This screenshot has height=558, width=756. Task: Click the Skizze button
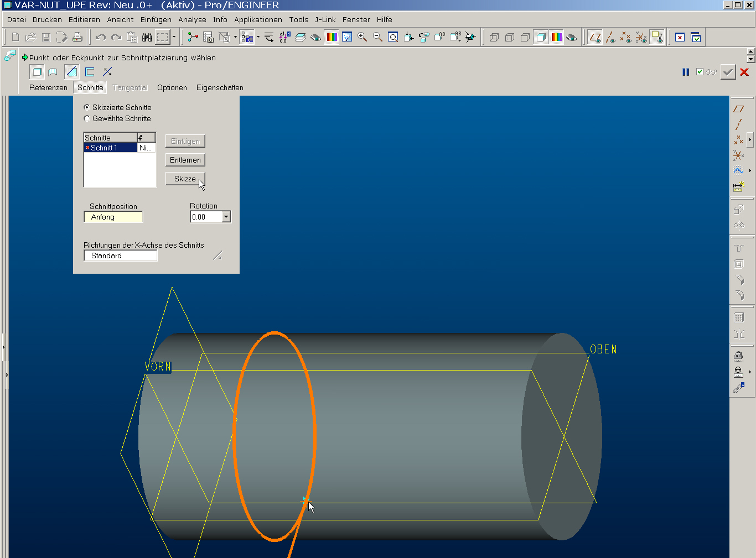tap(185, 179)
